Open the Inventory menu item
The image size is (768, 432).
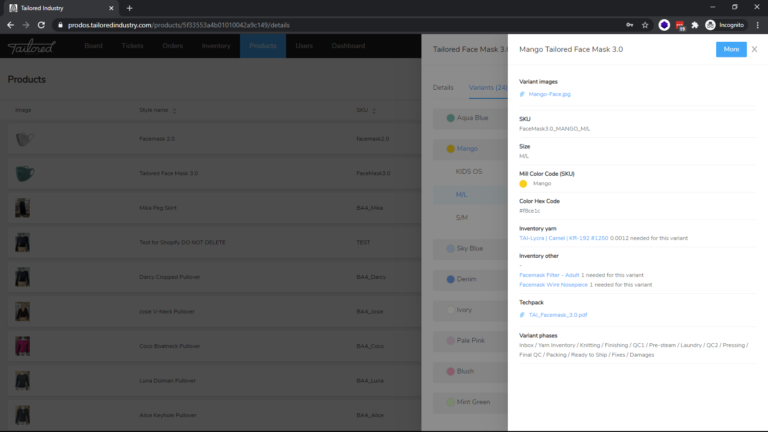pyautogui.click(x=216, y=46)
